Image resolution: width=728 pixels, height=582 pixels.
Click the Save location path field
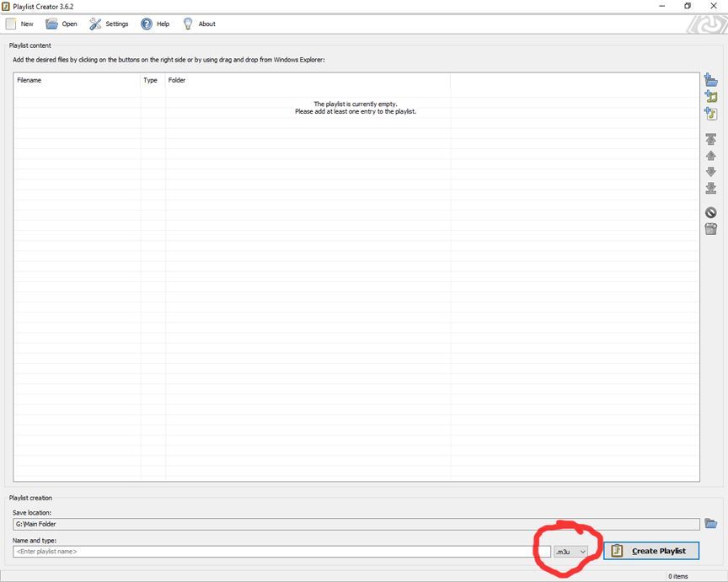pyautogui.click(x=356, y=524)
